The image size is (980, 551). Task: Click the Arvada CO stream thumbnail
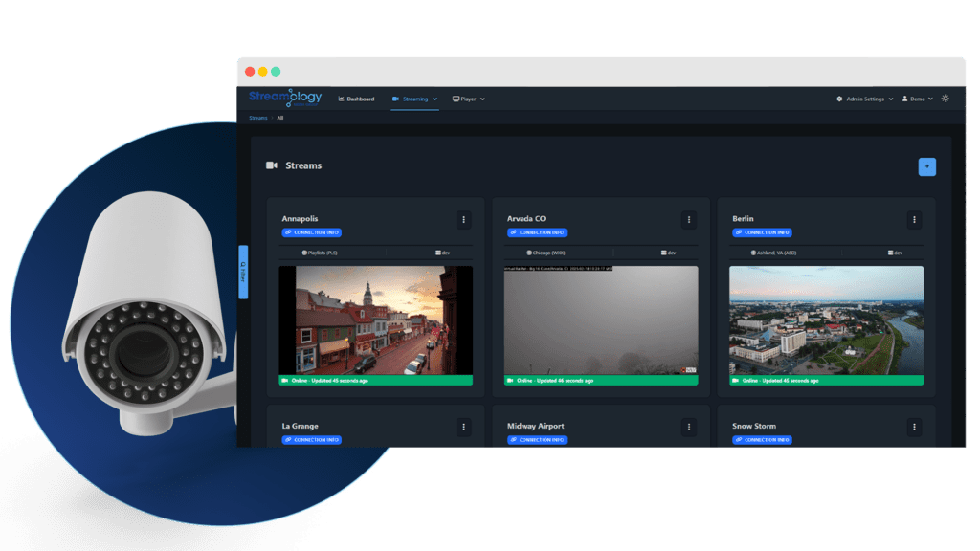pos(601,320)
